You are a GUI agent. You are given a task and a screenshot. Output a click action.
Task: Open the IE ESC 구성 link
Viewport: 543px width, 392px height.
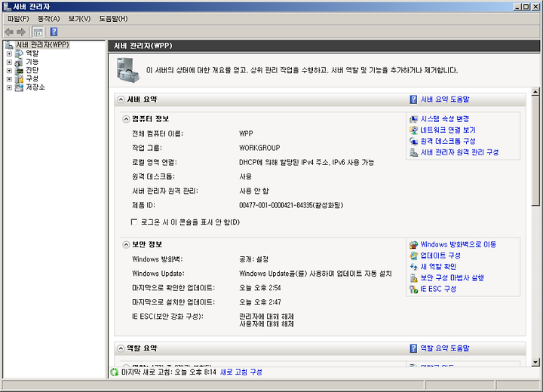pyautogui.click(x=438, y=289)
